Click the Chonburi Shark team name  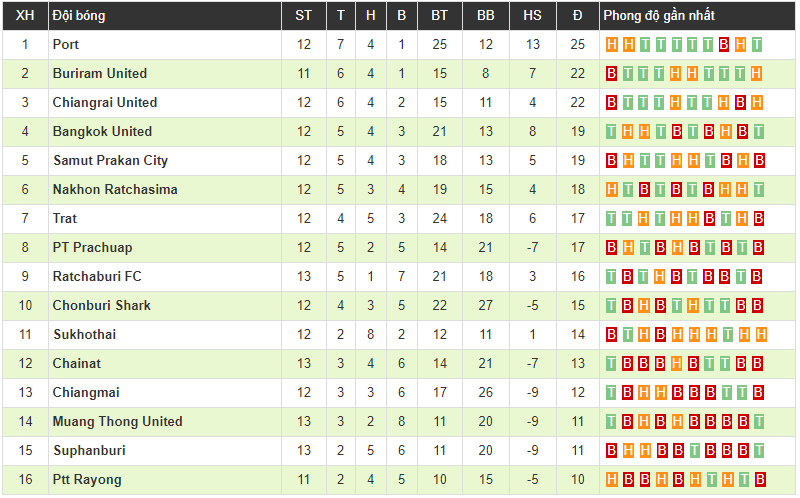[101, 306]
